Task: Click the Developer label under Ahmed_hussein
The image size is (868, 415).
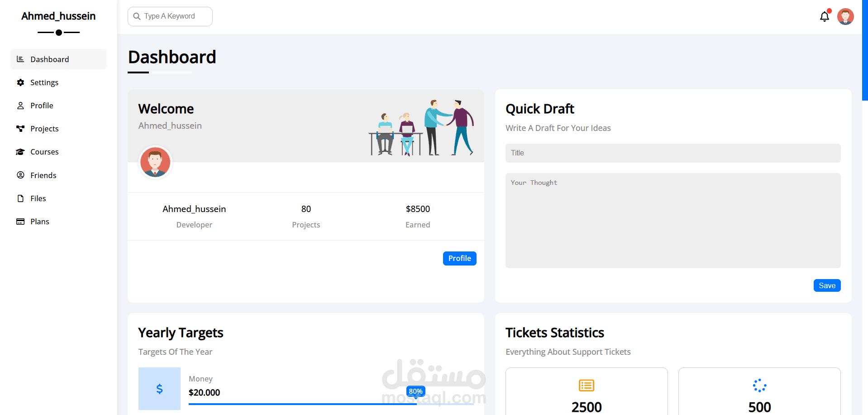Action: tap(194, 225)
